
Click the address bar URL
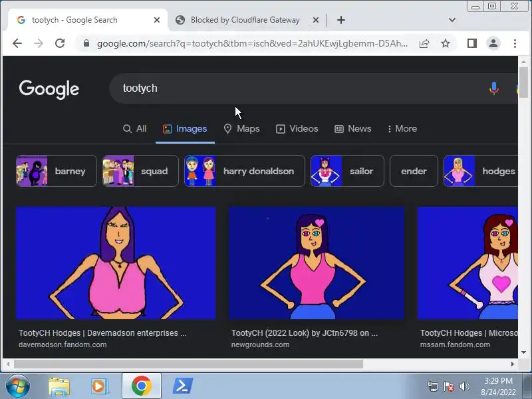pyautogui.click(x=252, y=43)
